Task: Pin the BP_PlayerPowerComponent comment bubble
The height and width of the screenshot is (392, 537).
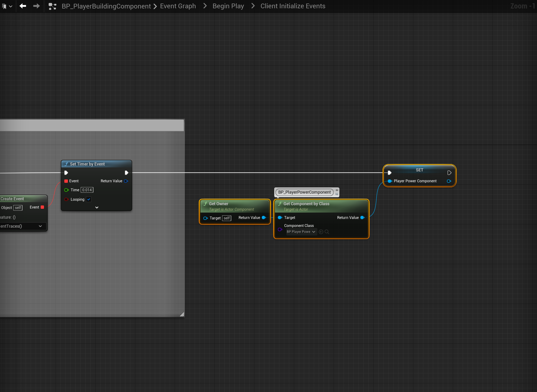Action: [337, 190]
